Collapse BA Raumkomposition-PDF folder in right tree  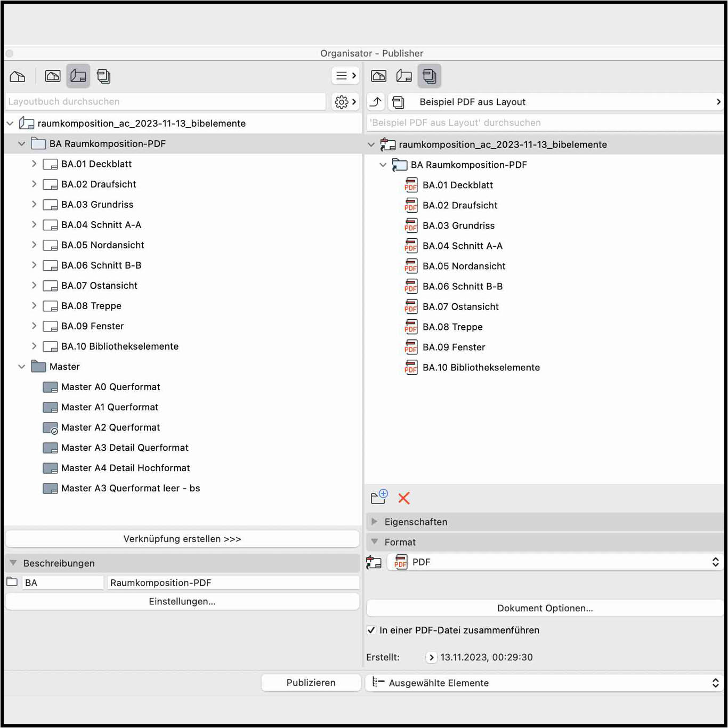coord(383,165)
